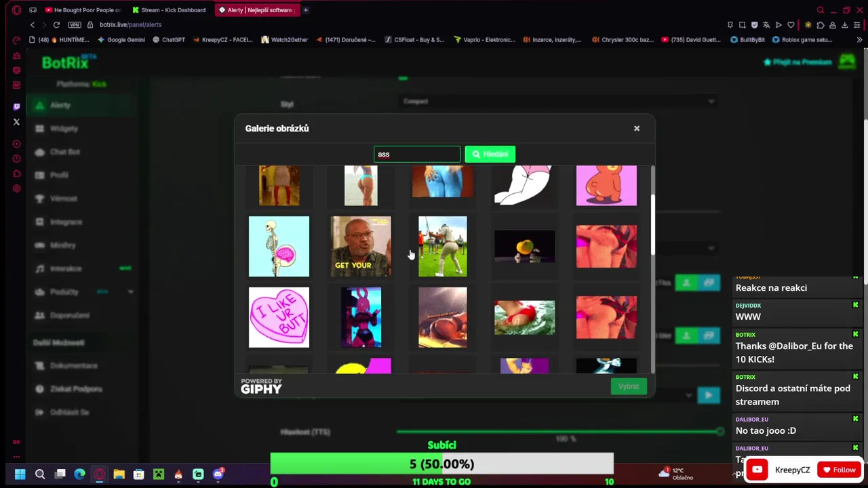Viewport: 868px width, 488px height.
Task: Select the orange bear on pink thumbnail
Action: pyautogui.click(x=606, y=185)
